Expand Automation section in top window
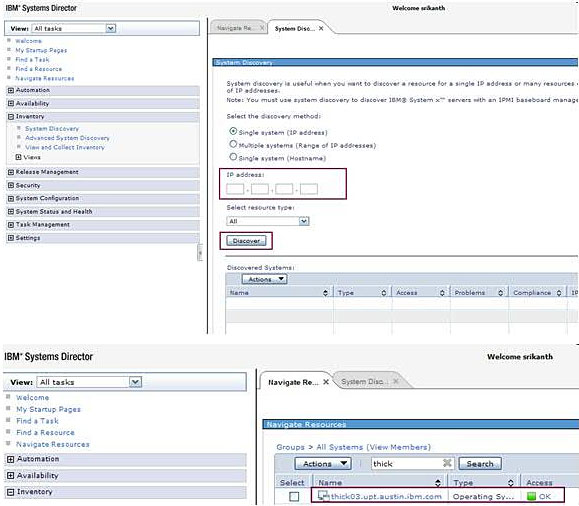The width and height of the screenshot is (579, 506). pyautogui.click(x=11, y=90)
